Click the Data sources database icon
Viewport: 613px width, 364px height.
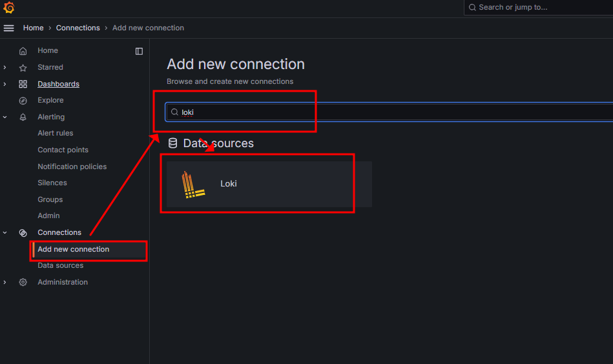[173, 143]
